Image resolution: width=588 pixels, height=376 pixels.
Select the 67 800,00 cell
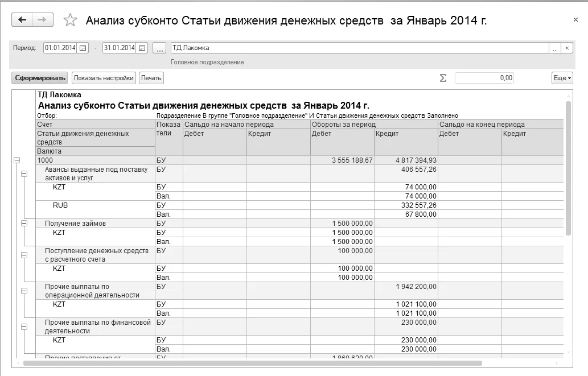[406, 214]
